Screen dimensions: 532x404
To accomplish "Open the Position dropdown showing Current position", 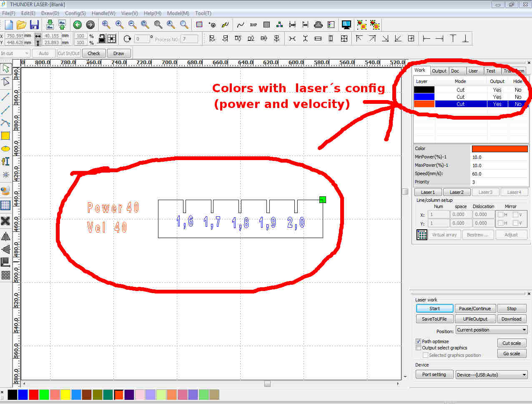I will (x=492, y=330).
